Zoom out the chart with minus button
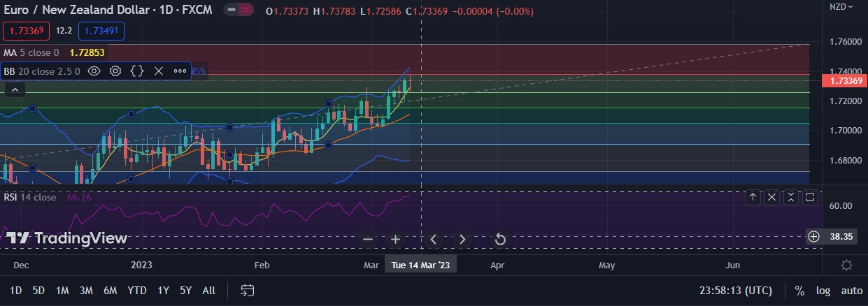This screenshot has height=306, width=868. 368,240
